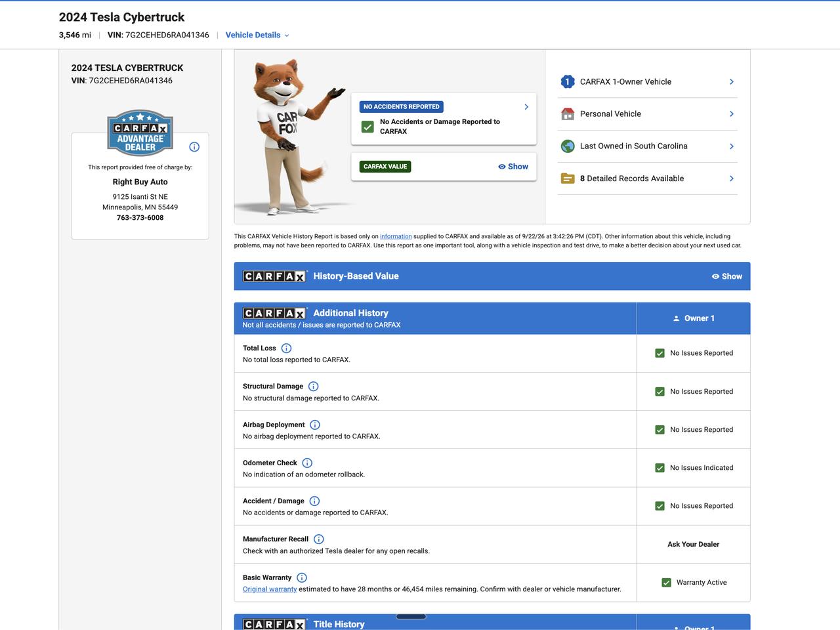Viewport: 840px width, 630px height.
Task: Click Structural Damage No Issues checkmark
Action: [x=660, y=392]
